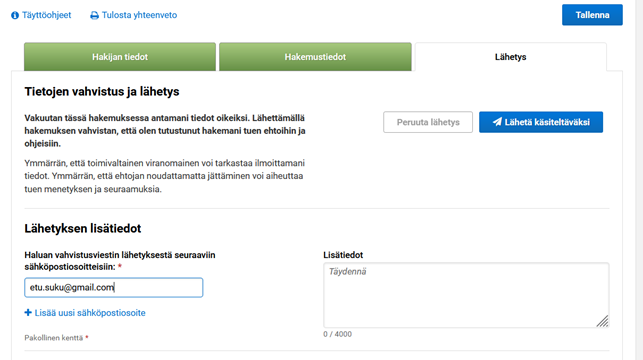This screenshot has width=643, height=360.
Task: Click the Peruuta lähetys button
Action: [428, 122]
